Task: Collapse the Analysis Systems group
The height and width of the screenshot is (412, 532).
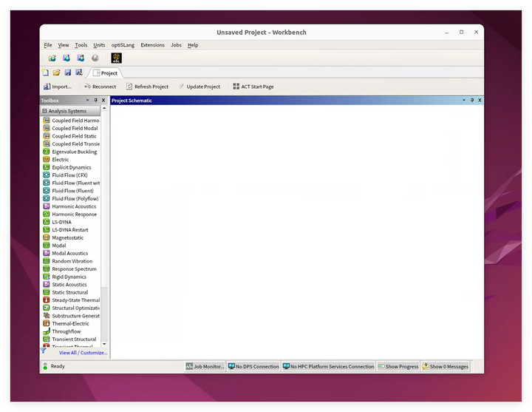Action: pyautogui.click(x=44, y=111)
